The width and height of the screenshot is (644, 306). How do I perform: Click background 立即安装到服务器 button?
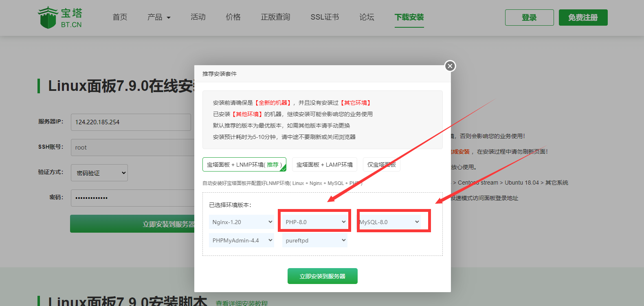pos(132,224)
